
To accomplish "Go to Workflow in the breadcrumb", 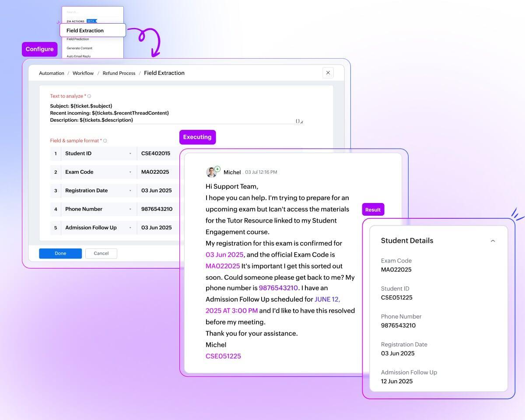I will (x=83, y=73).
